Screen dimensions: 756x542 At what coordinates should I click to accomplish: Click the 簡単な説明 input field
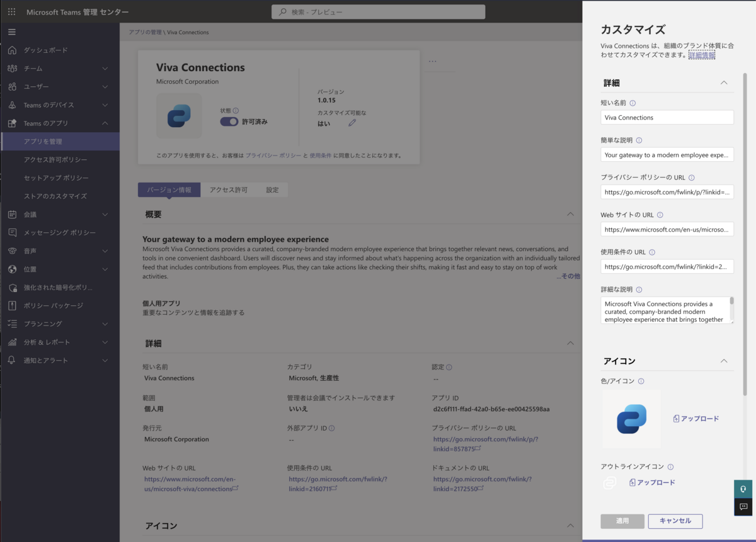(x=667, y=155)
